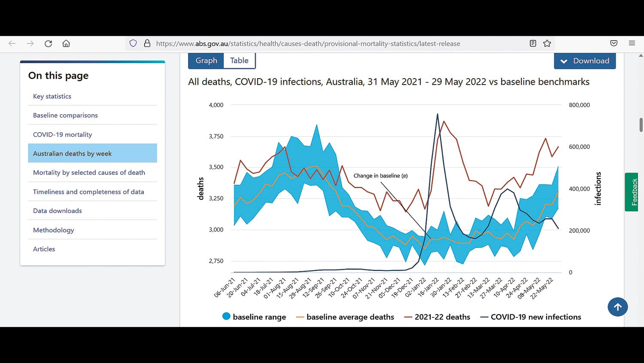
Task: Expand the Download dropdown button
Action: pos(585,61)
